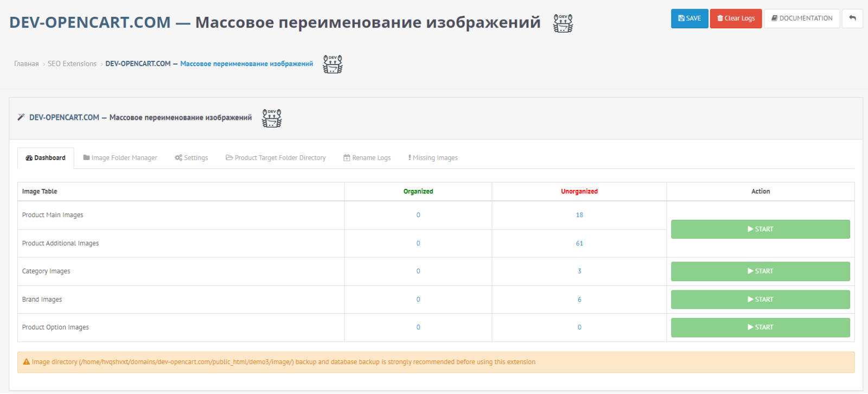Click the Product Main Images row label
The image size is (868, 394).
coord(53,215)
